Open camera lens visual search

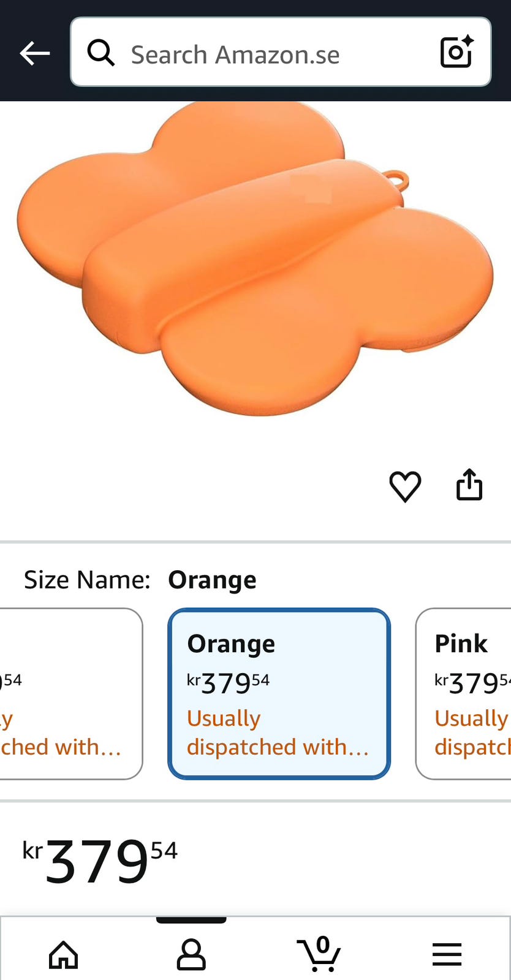pos(456,52)
